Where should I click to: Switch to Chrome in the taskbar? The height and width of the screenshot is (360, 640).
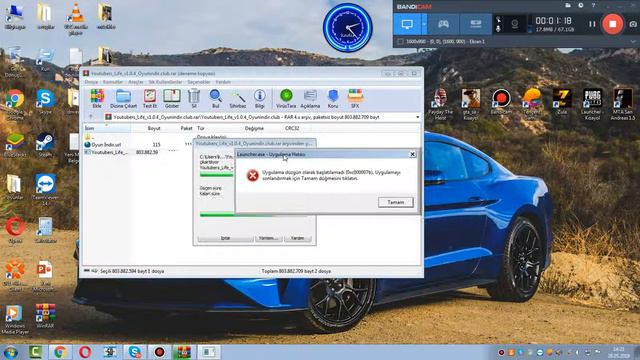coord(60,352)
